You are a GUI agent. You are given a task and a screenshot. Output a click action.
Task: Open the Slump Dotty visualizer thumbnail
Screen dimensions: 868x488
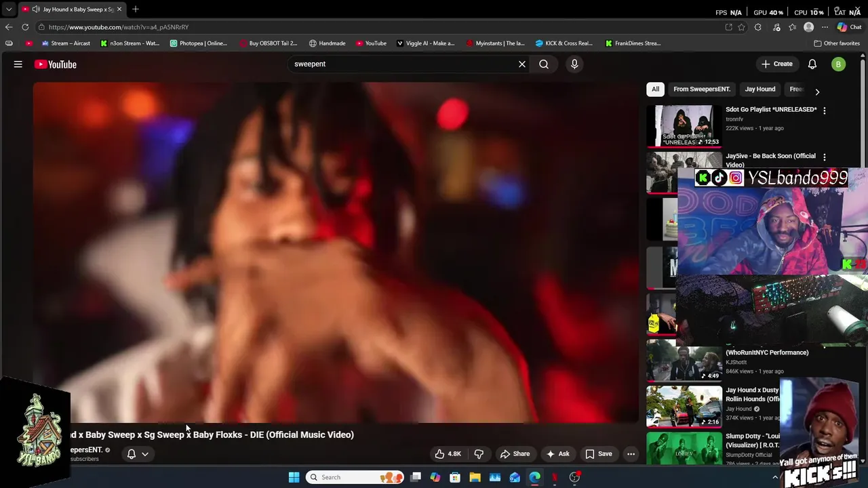684,448
